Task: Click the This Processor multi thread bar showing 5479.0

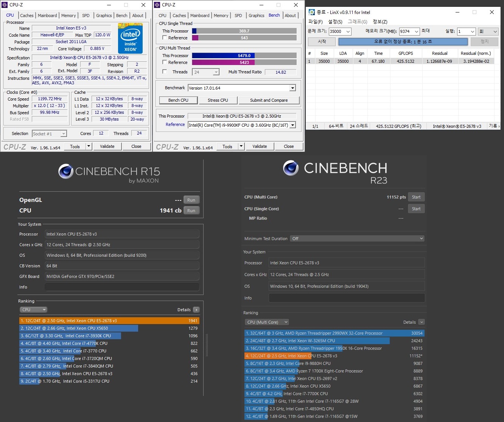Action: click(244, 56)
